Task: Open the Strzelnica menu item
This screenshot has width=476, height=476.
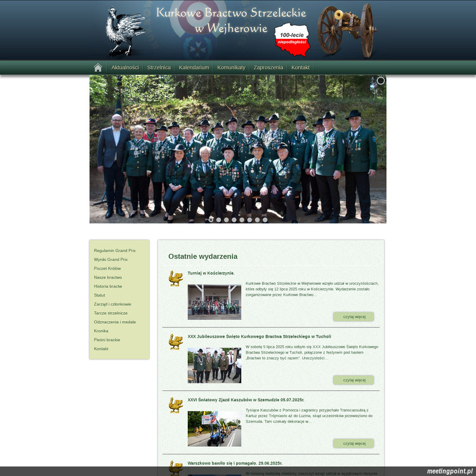Action: click(159, 67)
